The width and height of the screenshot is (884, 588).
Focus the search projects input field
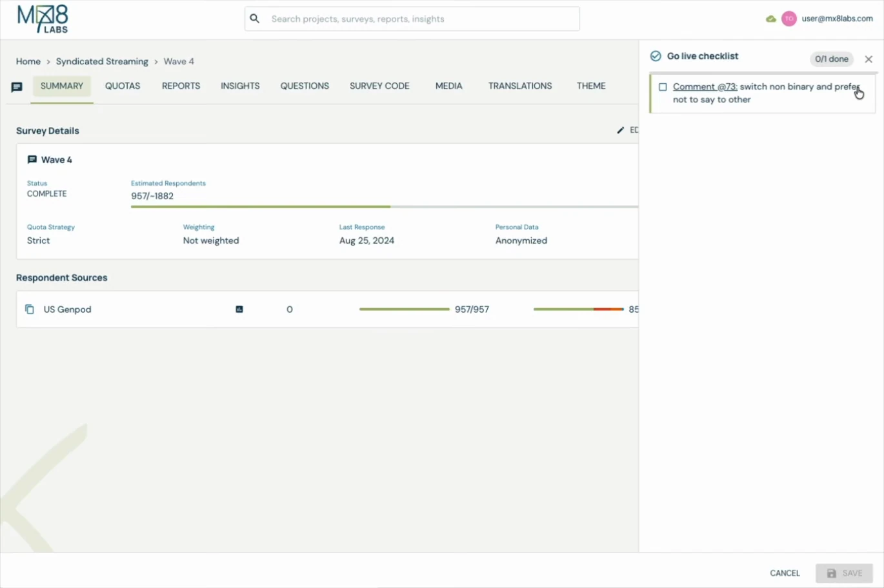point(412,19)
